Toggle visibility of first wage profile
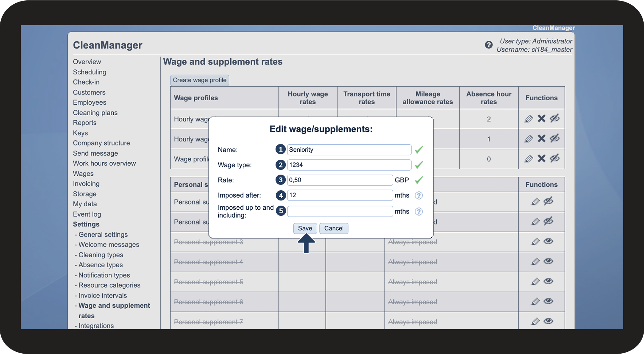 click(x=555, y=118)
